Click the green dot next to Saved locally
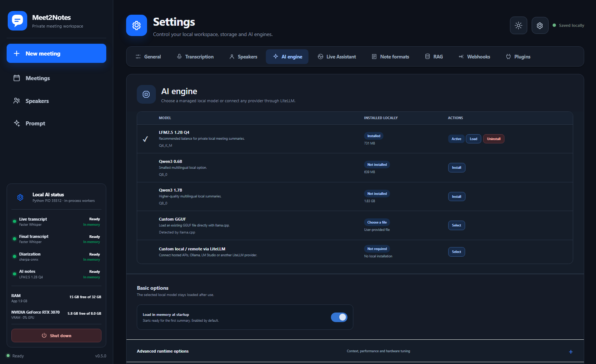 (554, 25)
